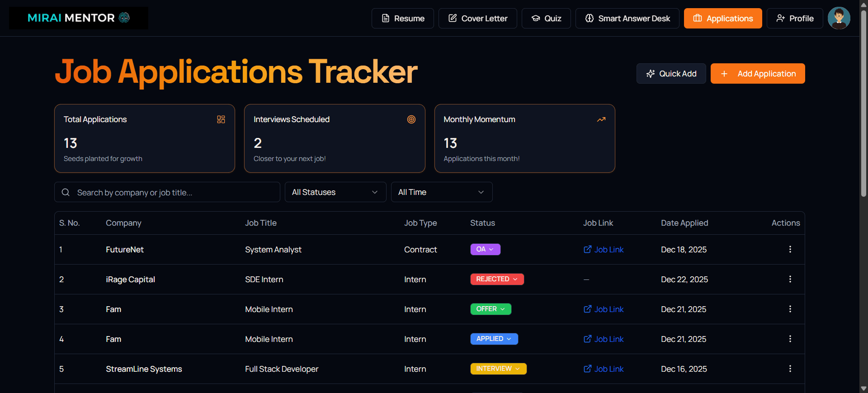The width and height of the screenshot is (868, 393).
Task: Click the scrollbar up arrow
Action: coord(863,4)
